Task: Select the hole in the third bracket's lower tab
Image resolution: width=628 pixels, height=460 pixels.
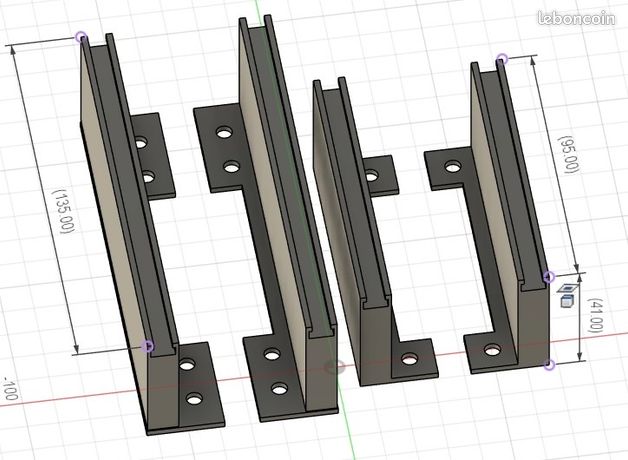Action: [409, 359]
